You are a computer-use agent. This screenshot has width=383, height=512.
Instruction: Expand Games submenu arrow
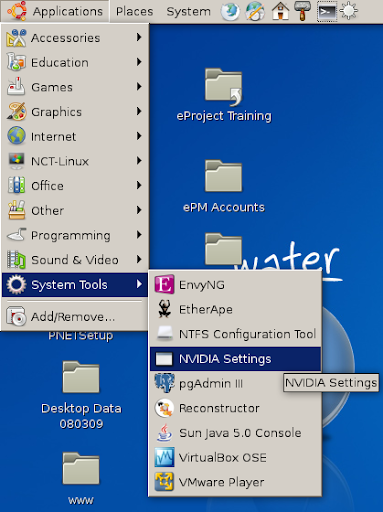[139, 86]
